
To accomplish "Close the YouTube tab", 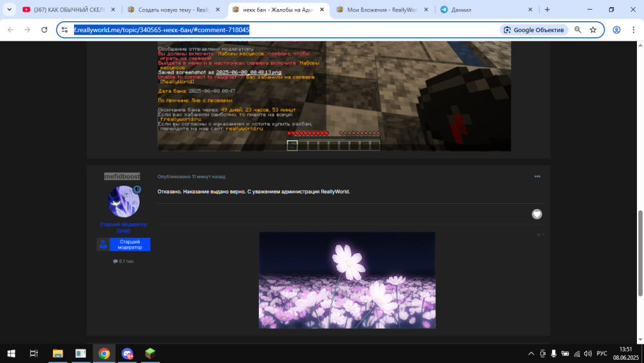I will point(113,10).
